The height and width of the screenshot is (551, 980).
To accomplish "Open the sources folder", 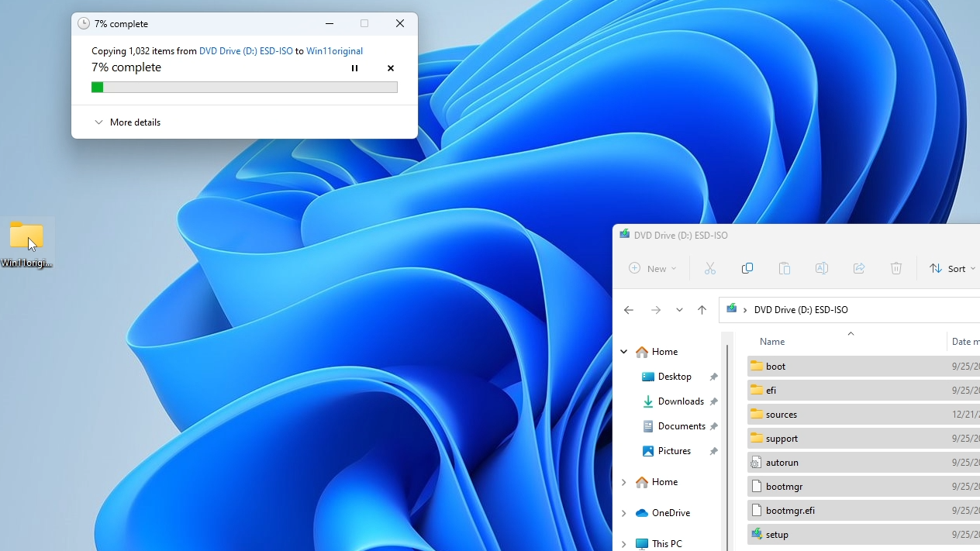I will click(x=782, y=414).
